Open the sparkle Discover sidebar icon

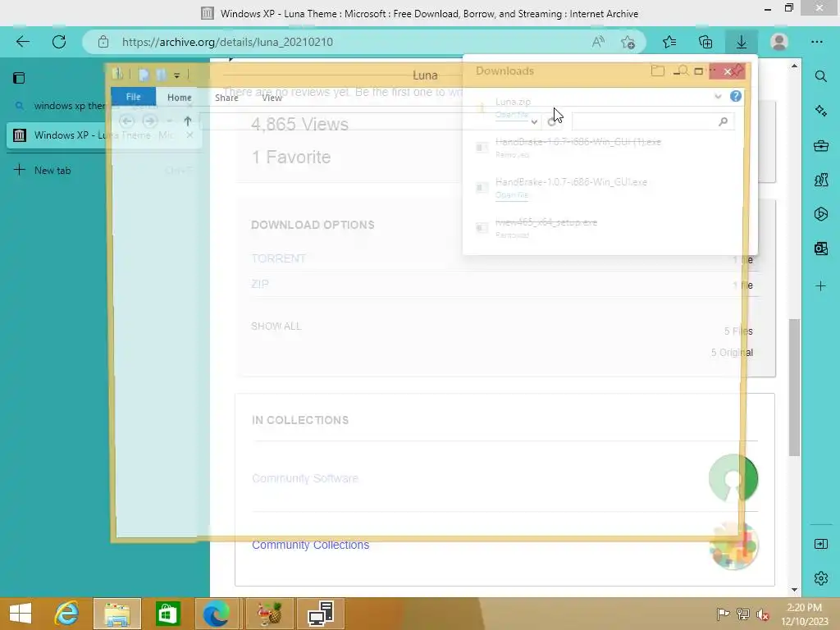coord(820,111)
